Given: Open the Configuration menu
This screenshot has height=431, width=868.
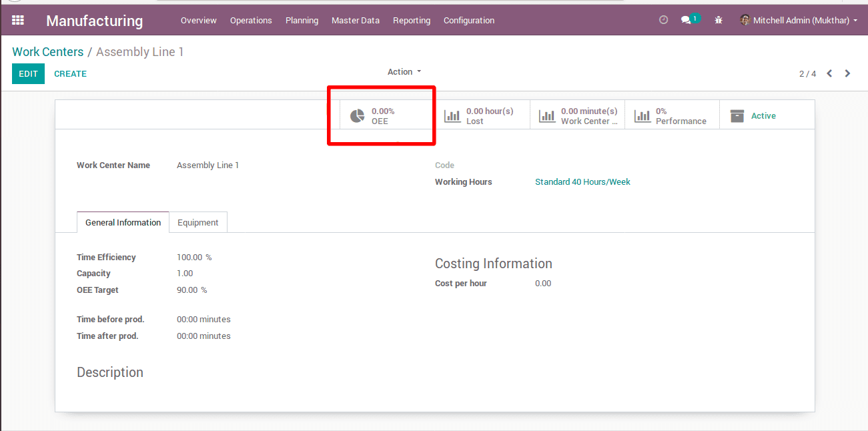Looking at the screenshot, I should pyautogui.click(x=469, y=20).
